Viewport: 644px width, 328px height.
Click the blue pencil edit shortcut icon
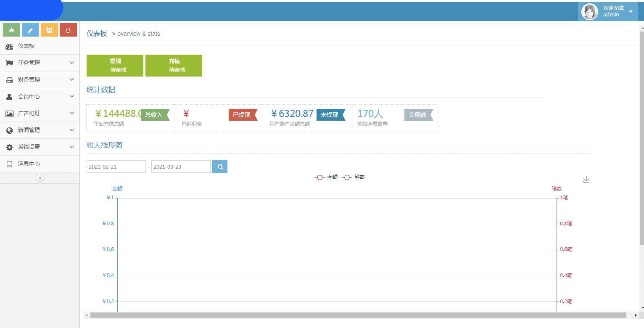point(30,30)
